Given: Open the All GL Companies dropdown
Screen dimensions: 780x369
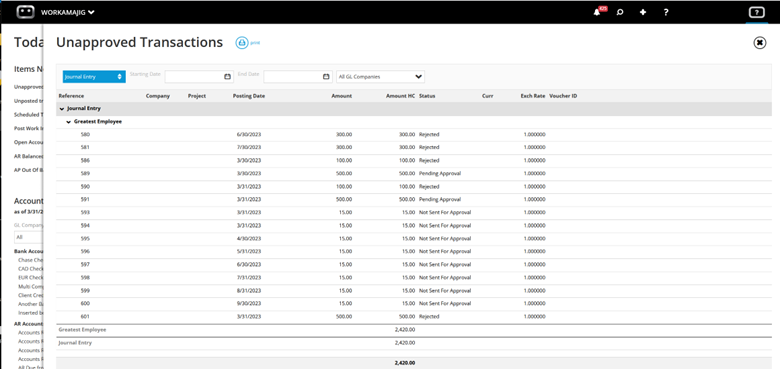Looking at the screenshot, I should (x=381, y=77).
